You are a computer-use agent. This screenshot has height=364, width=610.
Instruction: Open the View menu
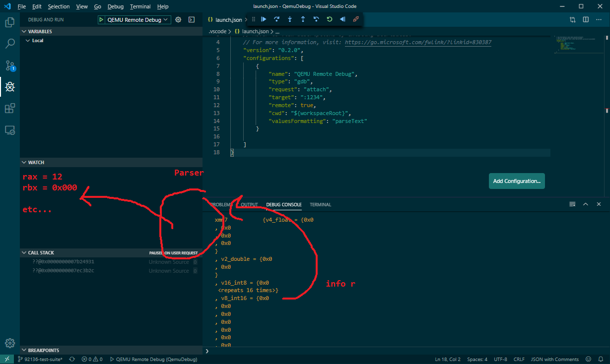pos(82,6)
